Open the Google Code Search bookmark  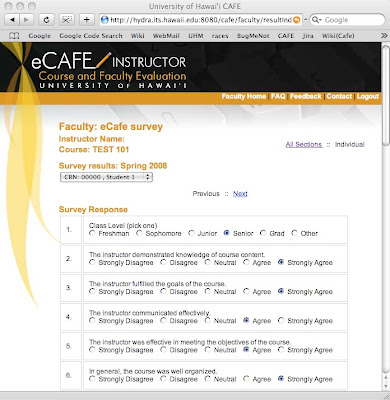point(91,36)
